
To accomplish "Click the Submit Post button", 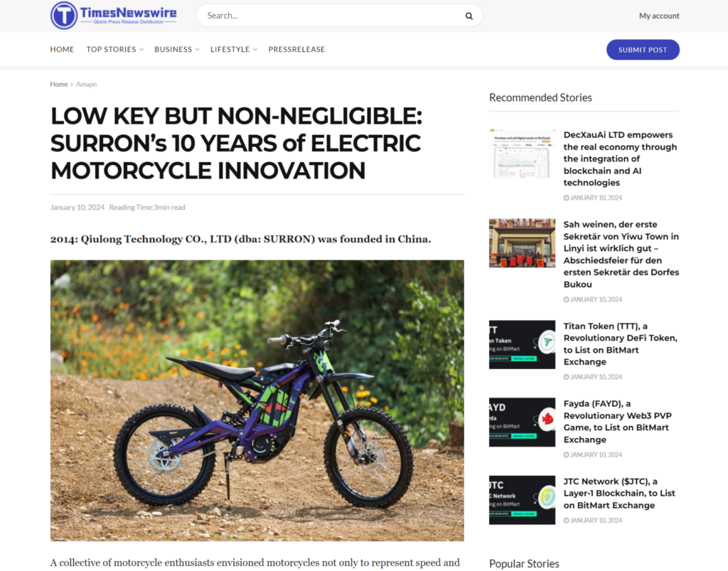I will (643, 50).
